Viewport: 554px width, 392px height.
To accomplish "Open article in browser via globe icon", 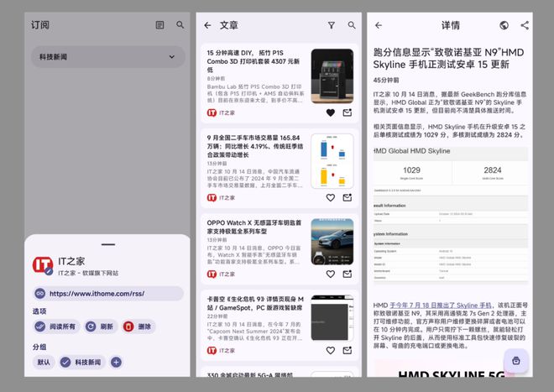I will coord(504,25).
